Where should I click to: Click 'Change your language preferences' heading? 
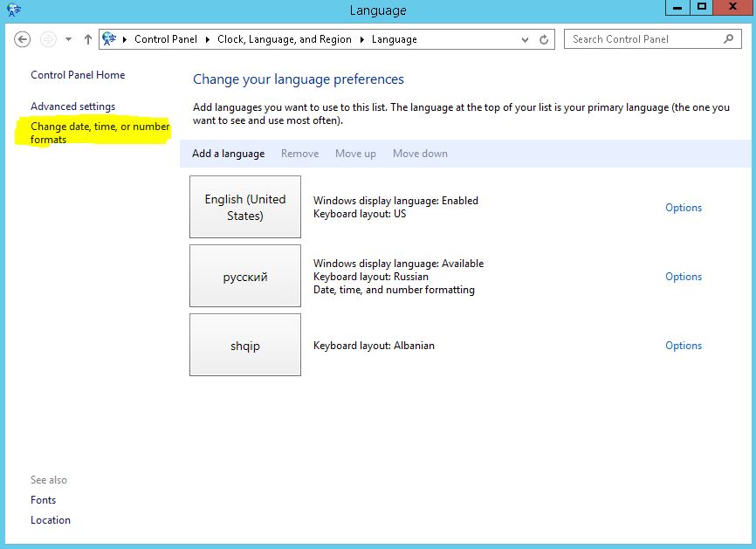[299, 79]
